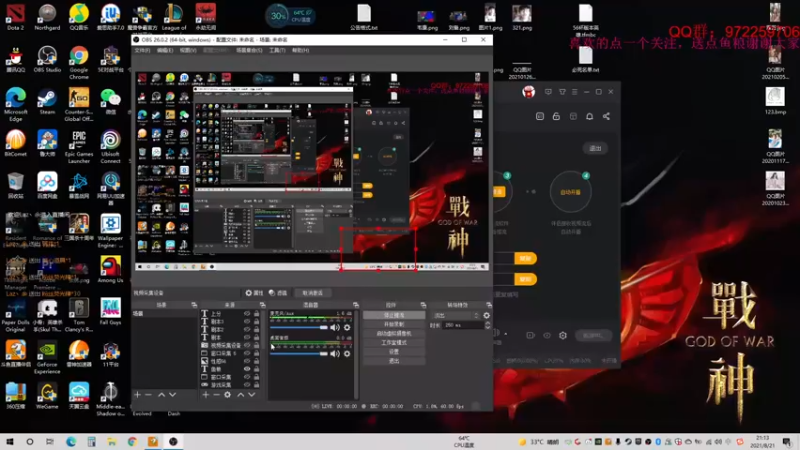The height and width of the screenshot is (450, 800).
Task: Pop out Controls dock via header icon
Action: [423, 305]
